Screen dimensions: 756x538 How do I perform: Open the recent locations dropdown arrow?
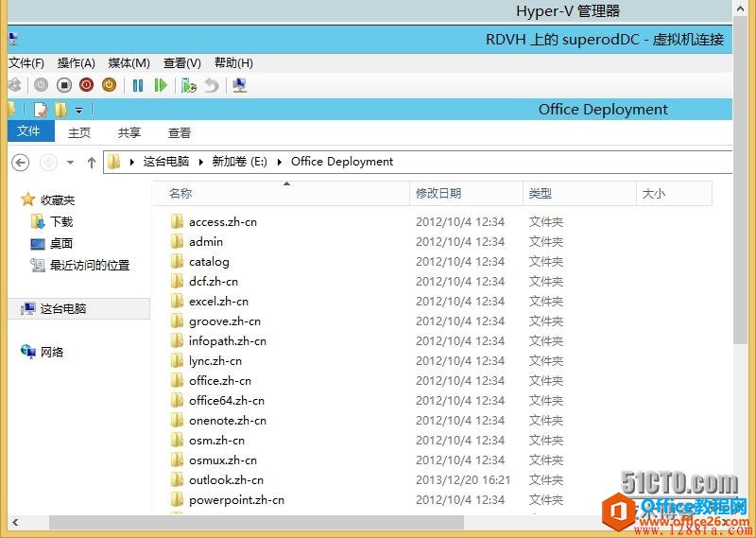70,163
